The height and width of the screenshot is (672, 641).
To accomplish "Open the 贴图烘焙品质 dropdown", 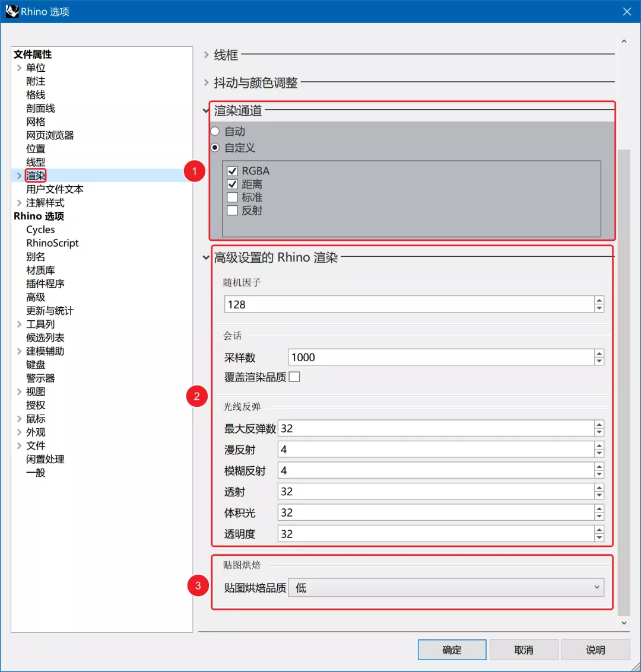I will coord(598,587).
